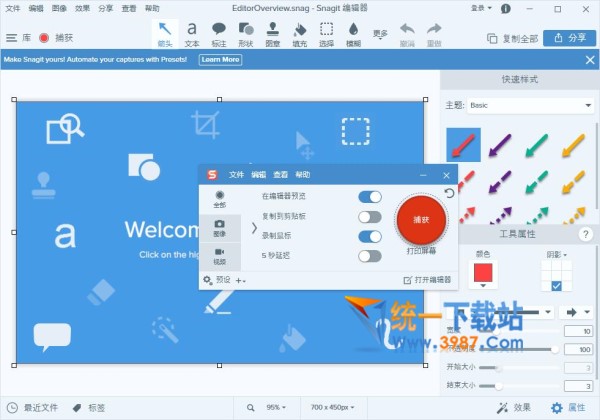Click the Tags icon (标签)
This screenshot has width=600, height=420.
pyautogui.click(x=77, y=408)
